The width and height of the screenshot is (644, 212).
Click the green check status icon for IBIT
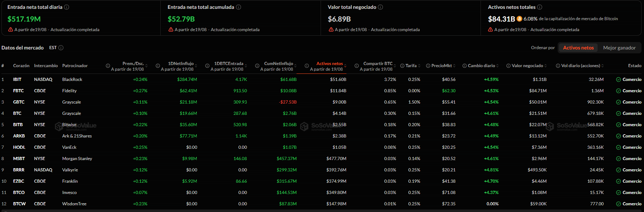619,79
